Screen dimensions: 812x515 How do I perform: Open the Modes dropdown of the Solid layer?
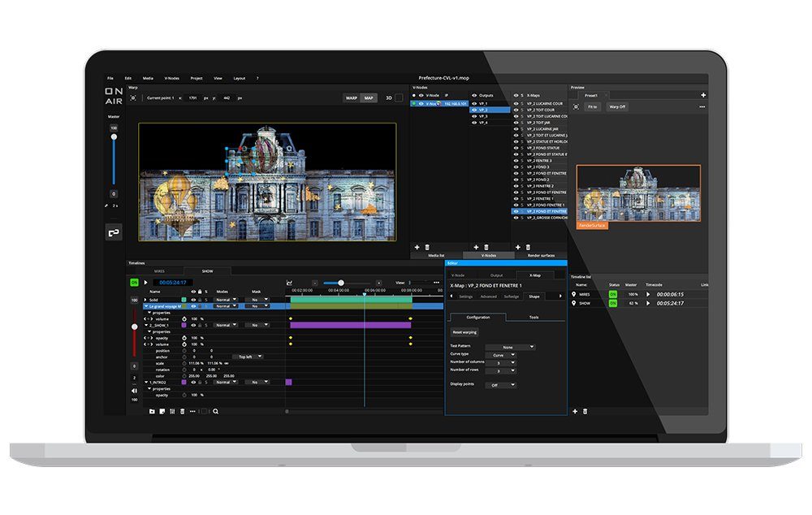point(226,300)
